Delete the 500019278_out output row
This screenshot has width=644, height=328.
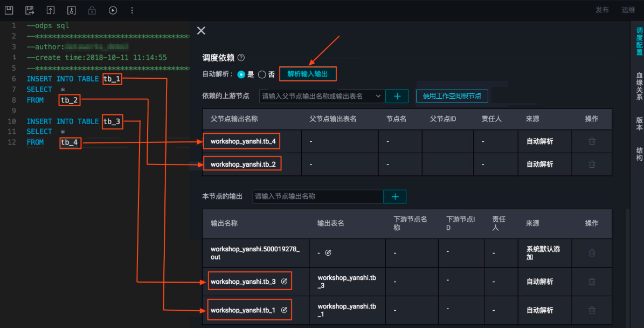tap(592, 253)
